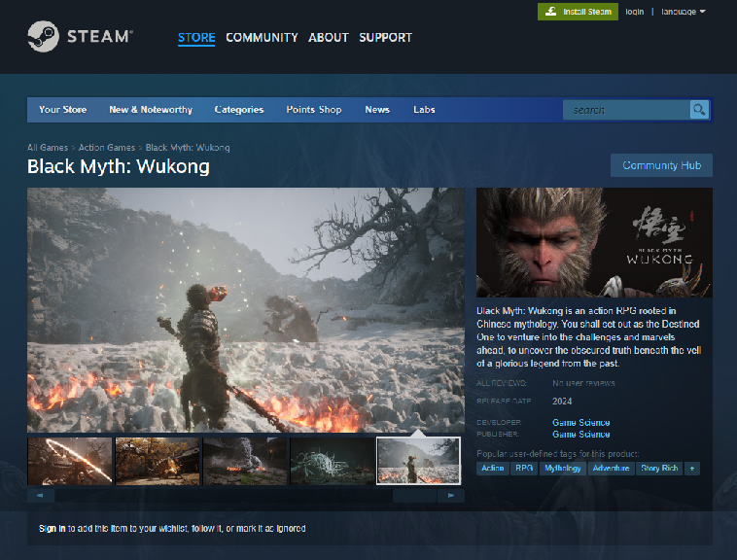737x560 pixels.
Task: Select the Story Rich tag
Action: pos(659,469)
